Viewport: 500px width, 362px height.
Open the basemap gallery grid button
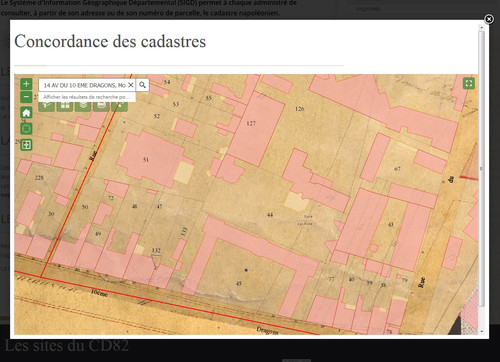[x=65, y=106]
